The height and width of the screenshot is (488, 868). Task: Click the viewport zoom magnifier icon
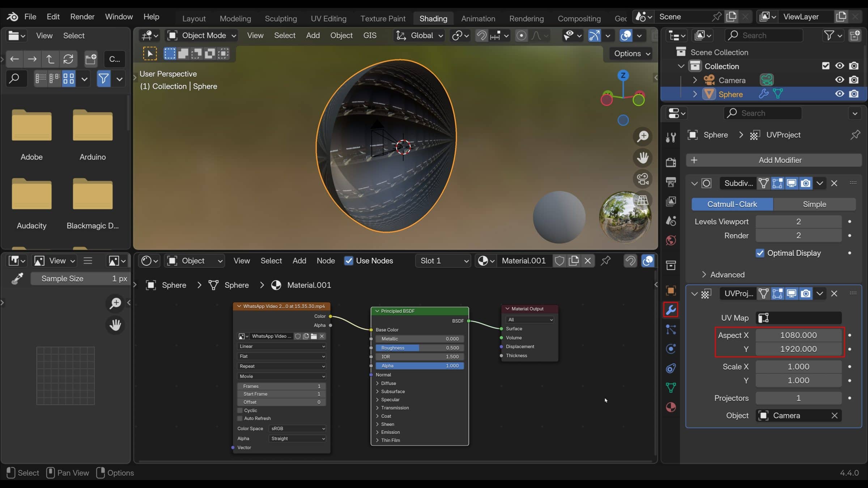pyautogui.click(x=643, y=137)
